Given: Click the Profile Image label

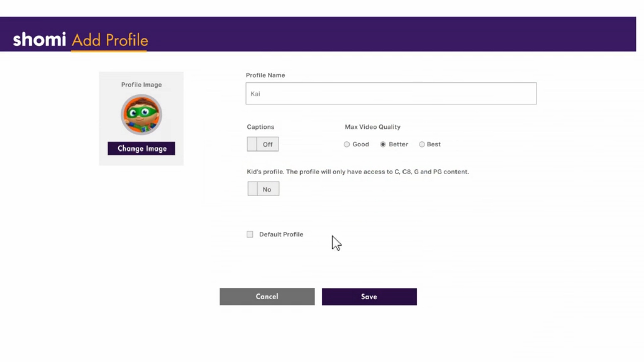Looking at the screenshot, I should (141, 85).
